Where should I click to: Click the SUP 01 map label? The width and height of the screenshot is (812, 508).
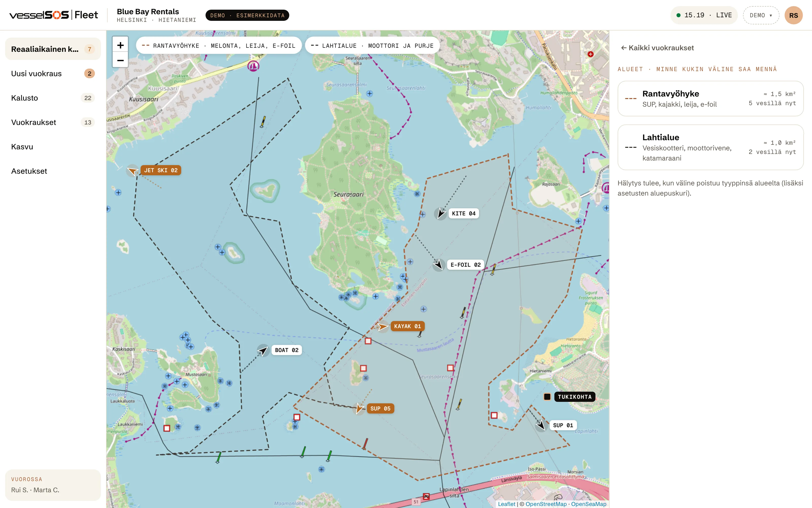(x=563, y=425)
